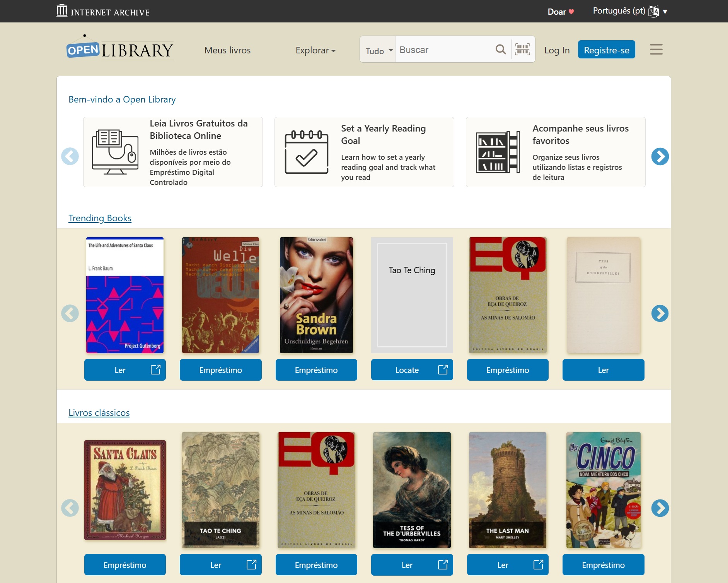Open the Explorar dropdown menu
728x583 pixels.
tap(315, 50)
